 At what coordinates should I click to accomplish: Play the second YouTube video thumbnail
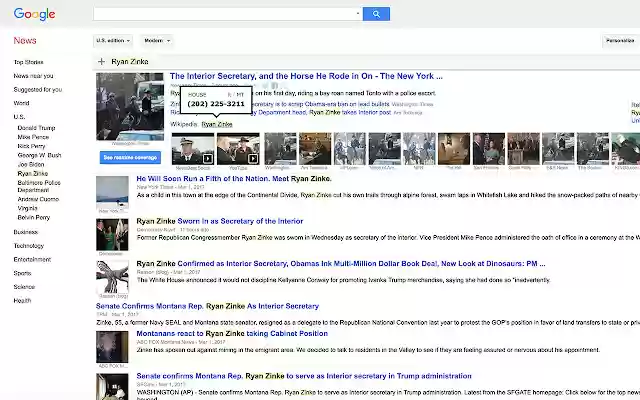tap(238, 149)
